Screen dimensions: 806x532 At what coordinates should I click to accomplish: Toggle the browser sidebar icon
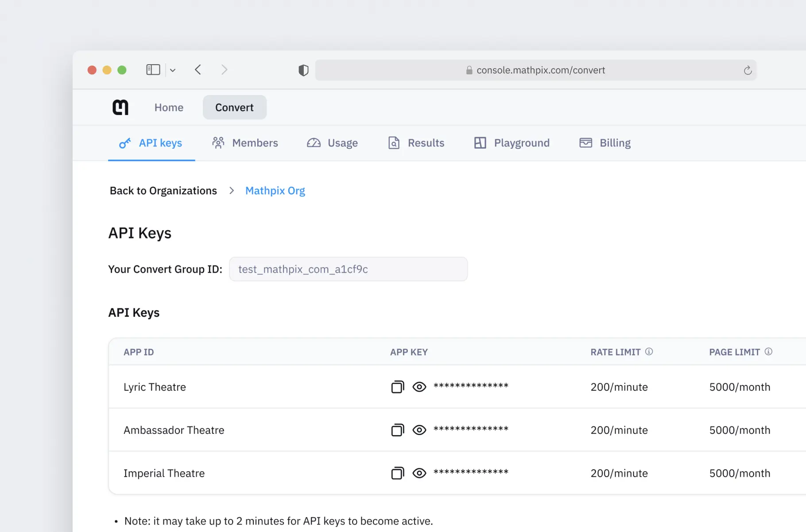[x=153, y=70]
